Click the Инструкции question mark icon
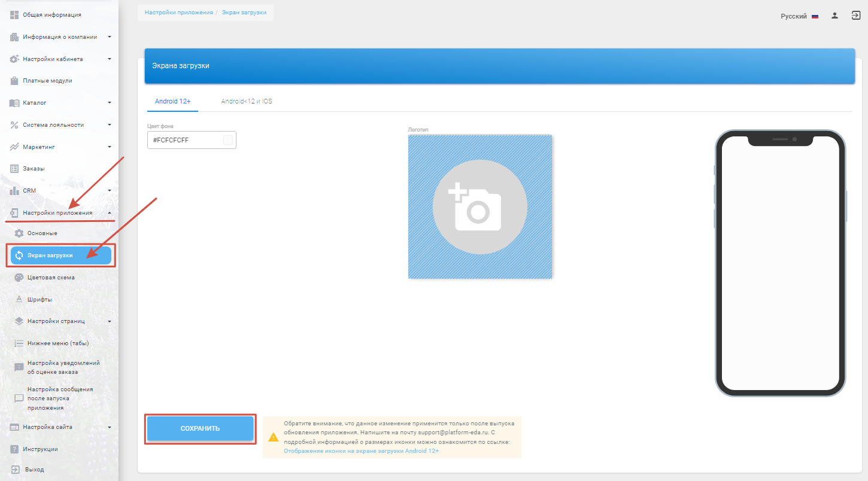Viewport: 868px width, 481px height. pos(15,449)
